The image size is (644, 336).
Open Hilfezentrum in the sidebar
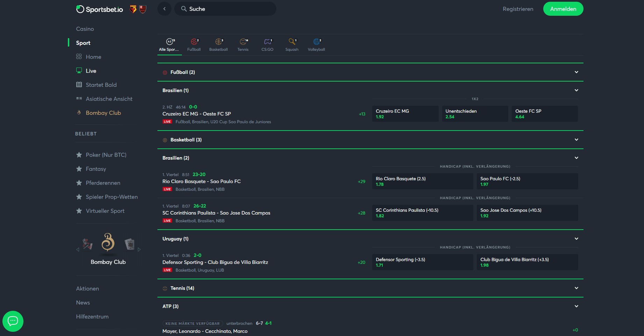[x=92, y=316]
